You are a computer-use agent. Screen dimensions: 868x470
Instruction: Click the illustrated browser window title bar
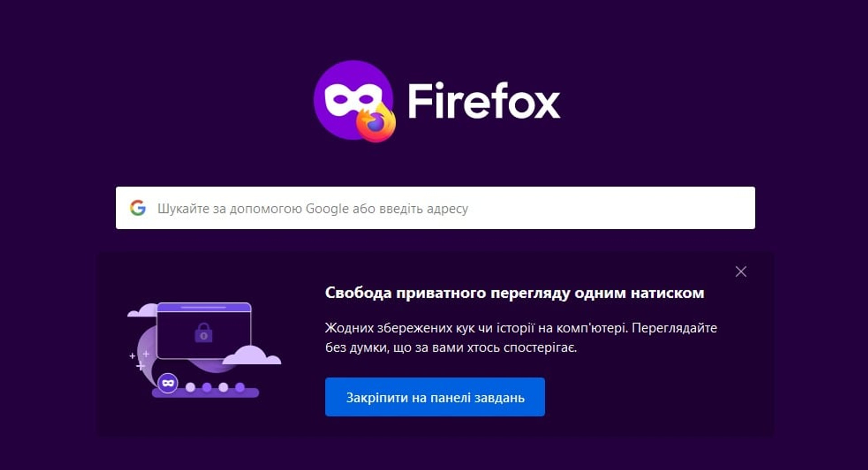204,307
